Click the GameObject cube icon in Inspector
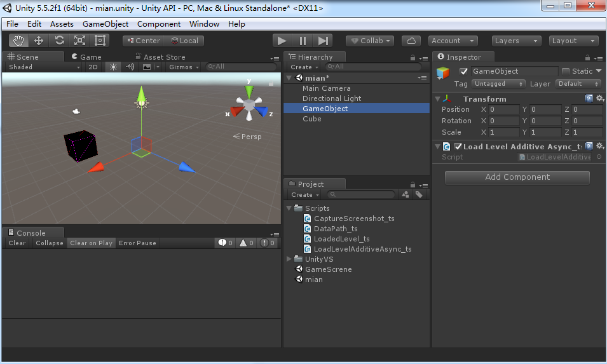 point(443,72)
